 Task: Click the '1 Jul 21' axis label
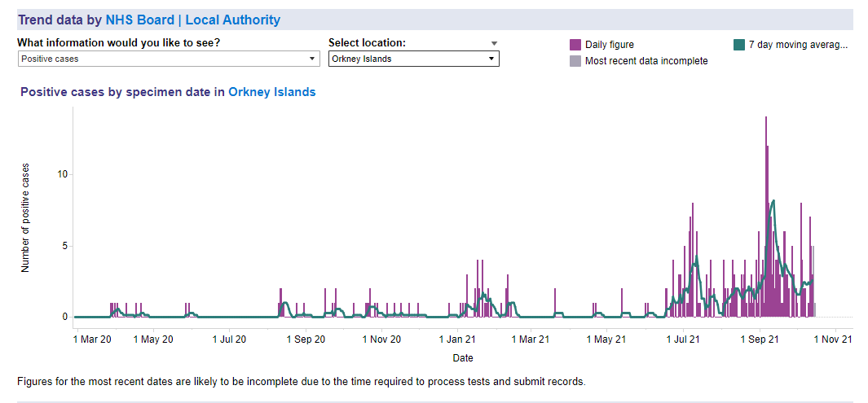pos(682,339)
